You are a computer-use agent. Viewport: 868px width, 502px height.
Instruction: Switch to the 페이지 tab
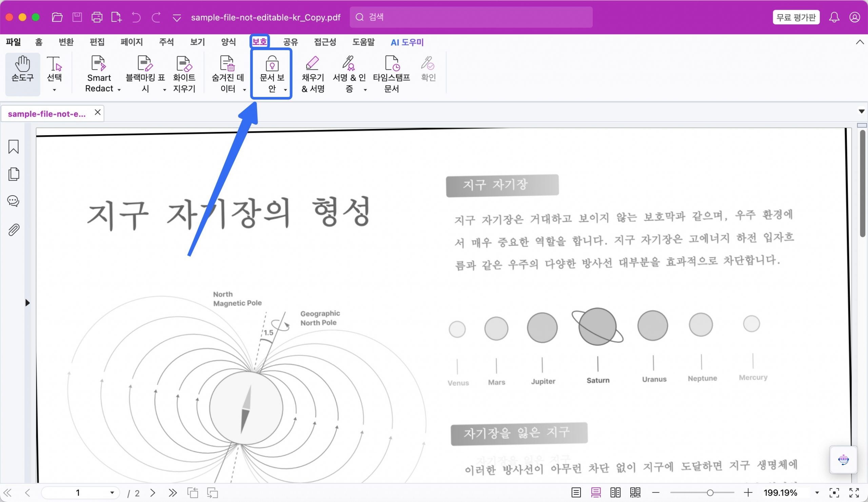[132, 42]
